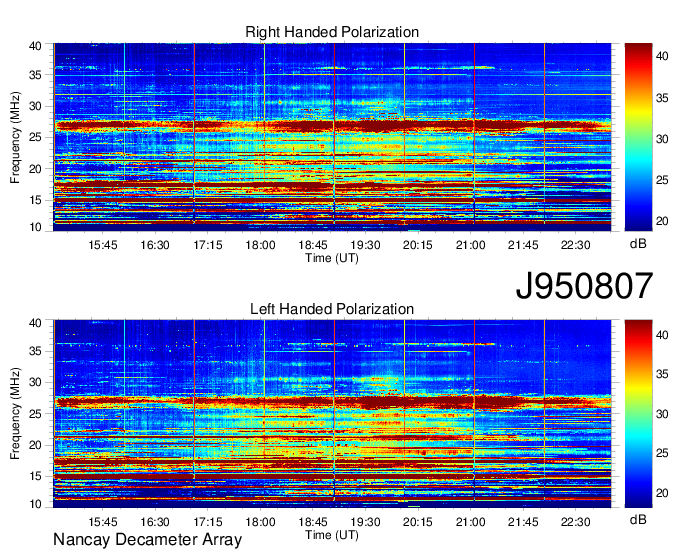The image size is (680, 552).
Task: Click the dB color bar of the Left Handed plot
Action: click(638, 414)
